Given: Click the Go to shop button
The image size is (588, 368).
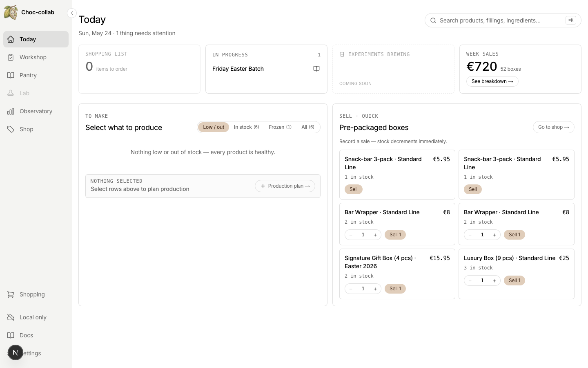Looking at the screenshot, I should [x=553, y=127].
